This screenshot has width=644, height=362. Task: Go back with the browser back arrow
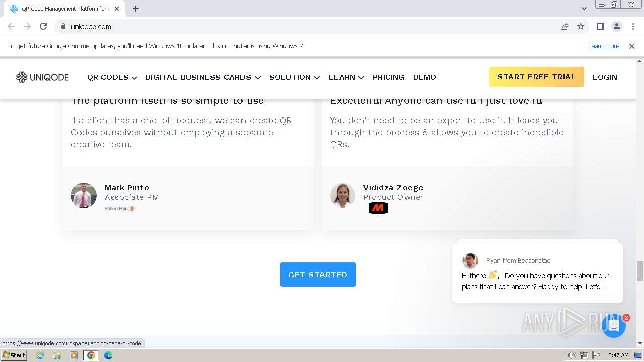click(x=11, y=26)
